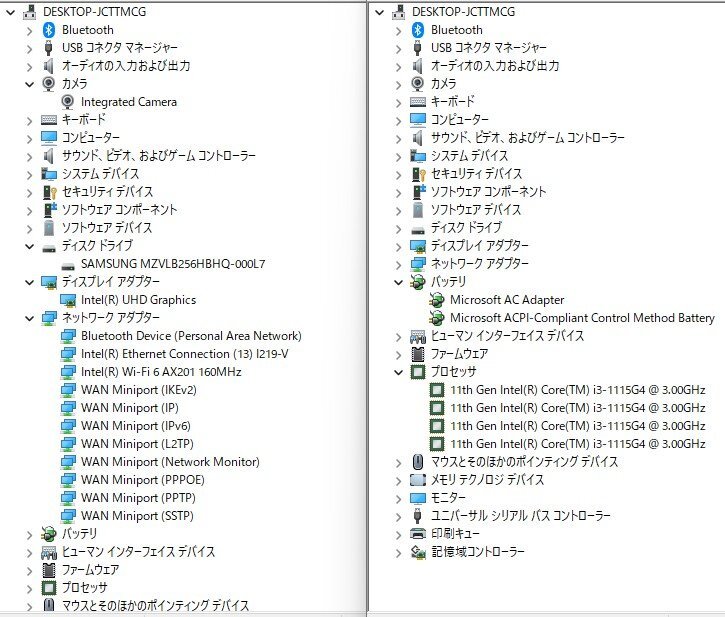This screenshot has height=617, width=725.
Task: Expand 記憶域コントローラー in the right pane
Action: pyautogui.click(x=399, y=552)
